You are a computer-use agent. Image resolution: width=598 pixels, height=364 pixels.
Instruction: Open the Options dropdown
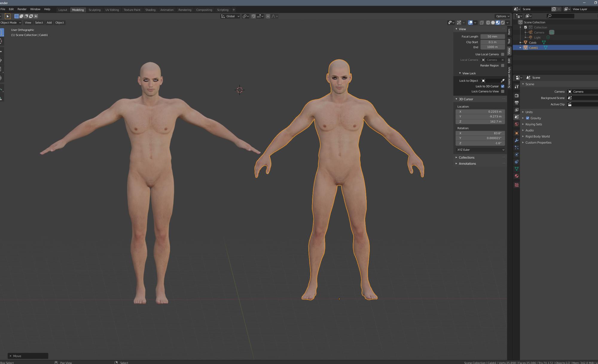(x=502, y=16)
